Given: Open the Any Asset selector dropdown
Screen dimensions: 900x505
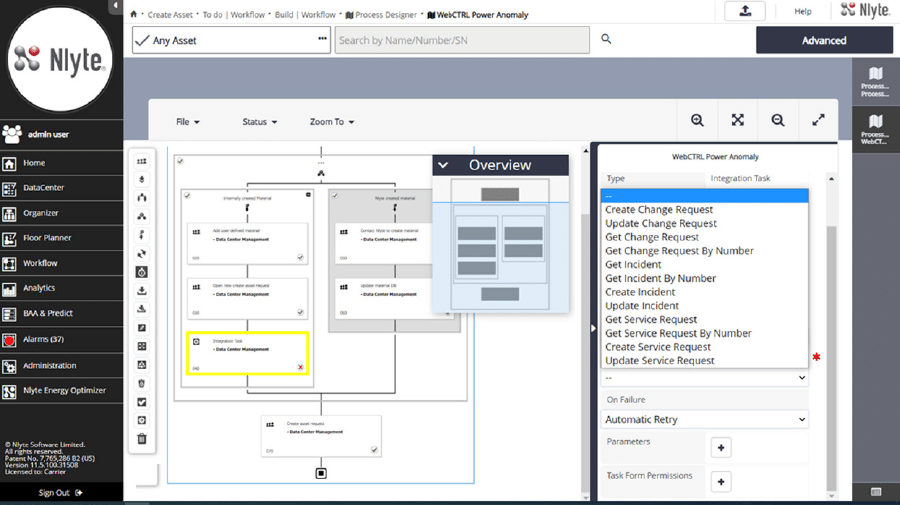Looking at the screenshot, I should [x=230, y=40].
